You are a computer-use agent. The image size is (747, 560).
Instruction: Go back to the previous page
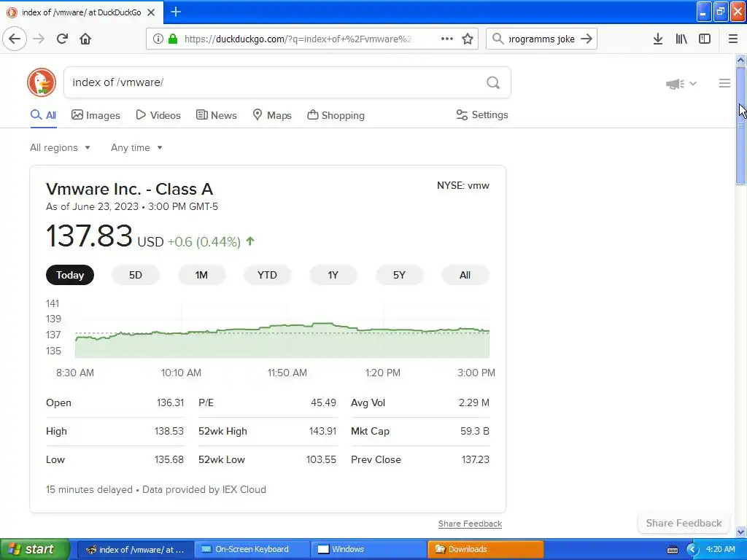click(x=15, y=39)
